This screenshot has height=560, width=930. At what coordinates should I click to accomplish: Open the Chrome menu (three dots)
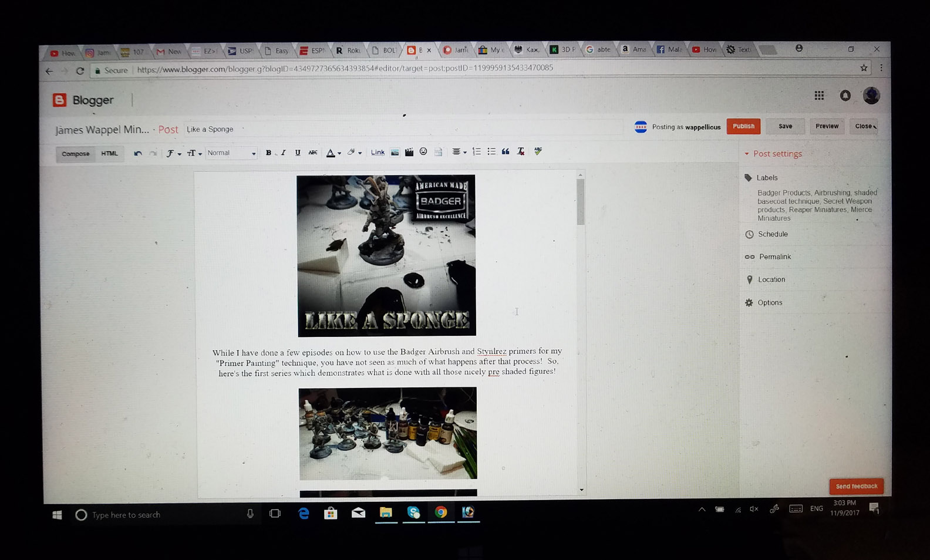click(x=881, y=68)
